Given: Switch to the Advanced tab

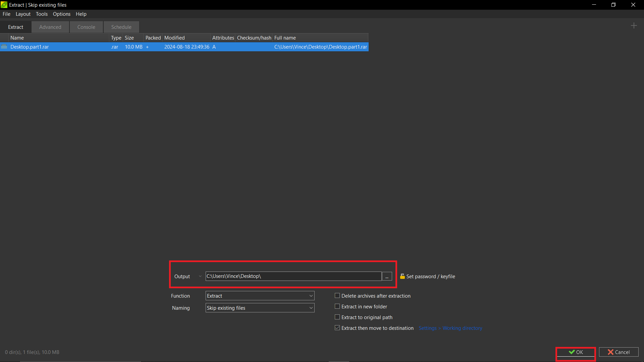Looking at the screenshot, I should coord(50,27).
